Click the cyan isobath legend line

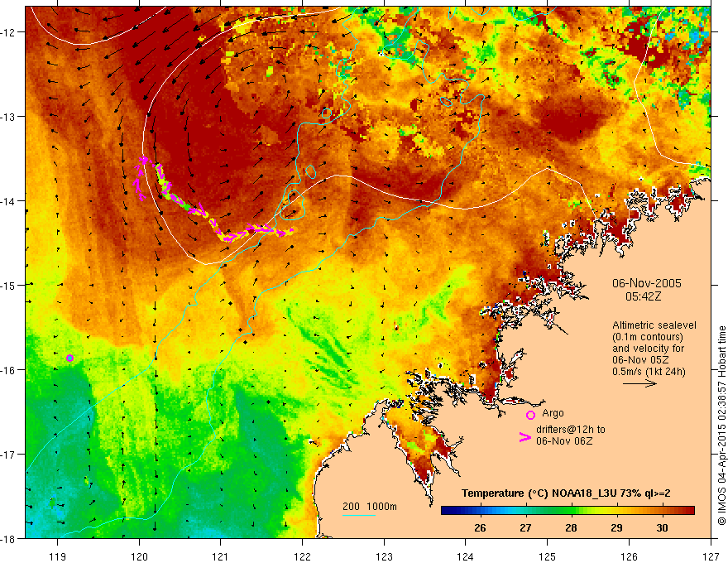[x=359, y=515]
